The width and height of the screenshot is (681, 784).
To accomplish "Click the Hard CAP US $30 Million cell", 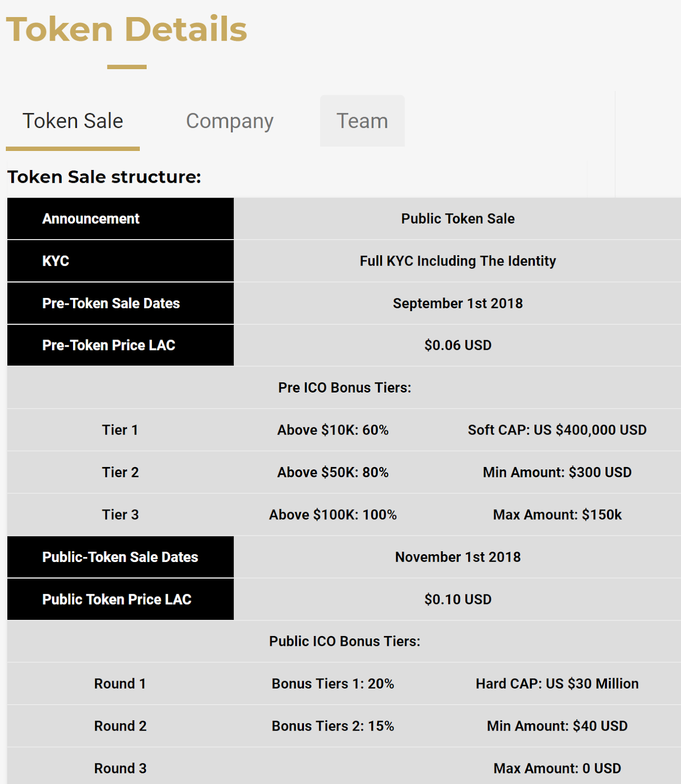I will coord(557,684).
